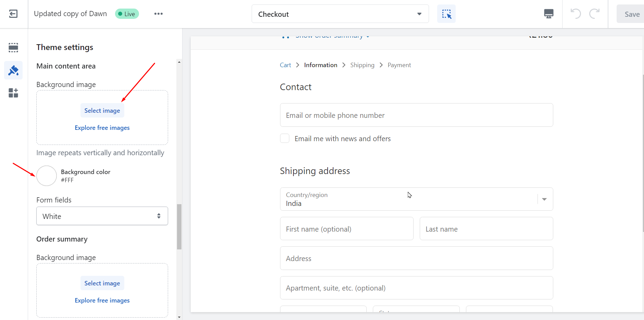Viewport: 644px width, 320px height.
Task: Click the undo arrow
Action: click(x=576, y=14)
